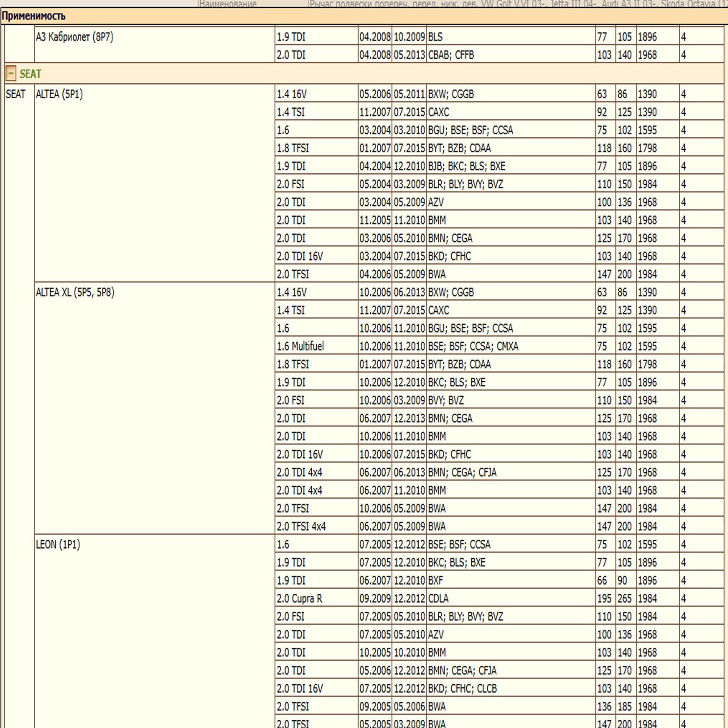Select 2.0 FSI engine in ALTEA (5P1)

click(x=317, y=184)
